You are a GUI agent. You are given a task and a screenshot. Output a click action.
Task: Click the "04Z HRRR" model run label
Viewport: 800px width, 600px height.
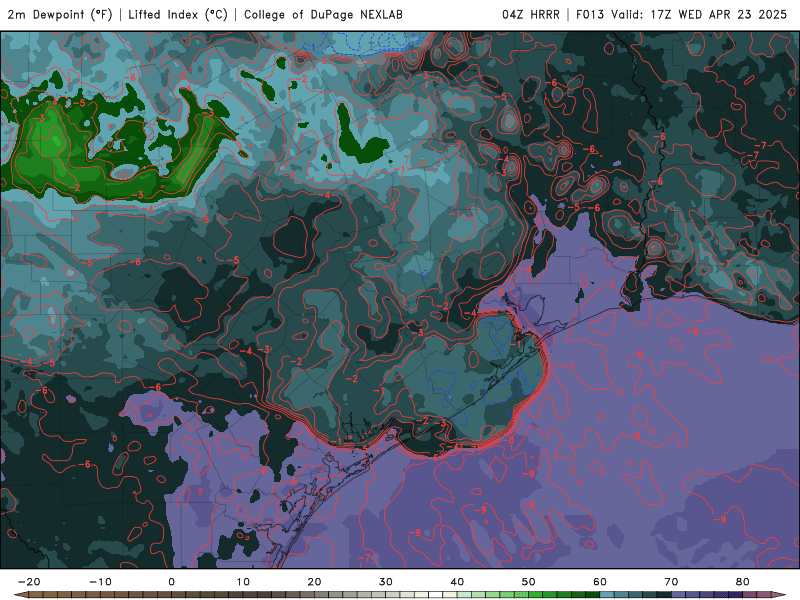pos(531,14)
